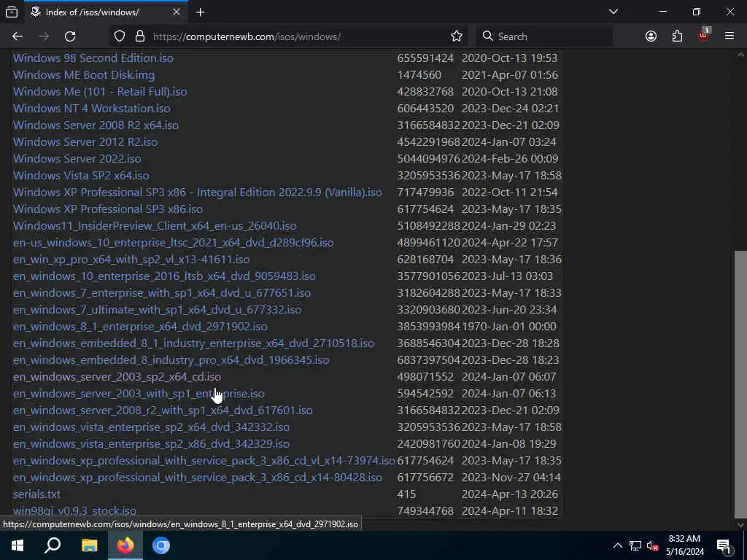The width and height of the screenshot is (747, 560).
Task: Open the extensions puzzle icon
Action: point(677,36)
